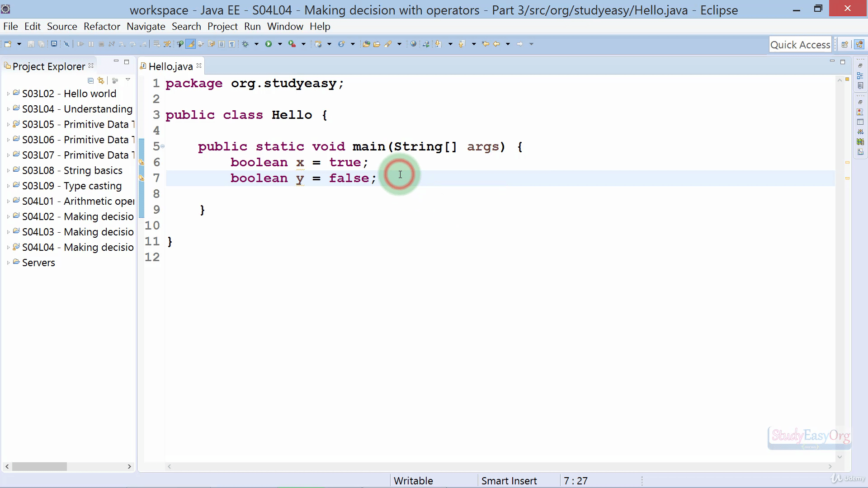Screen dimensions: 868x488
Task: Toggle Skip All Breakpoints
Action: (67, 44)
